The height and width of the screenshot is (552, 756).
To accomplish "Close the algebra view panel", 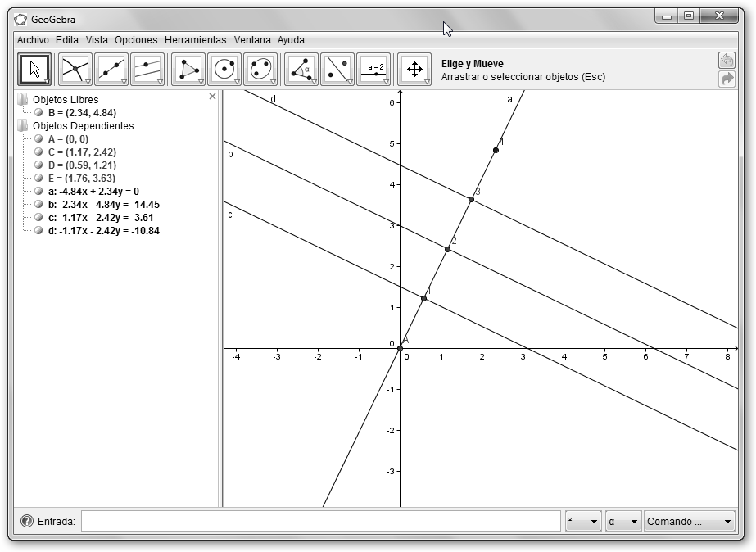I will click(213, 97).
